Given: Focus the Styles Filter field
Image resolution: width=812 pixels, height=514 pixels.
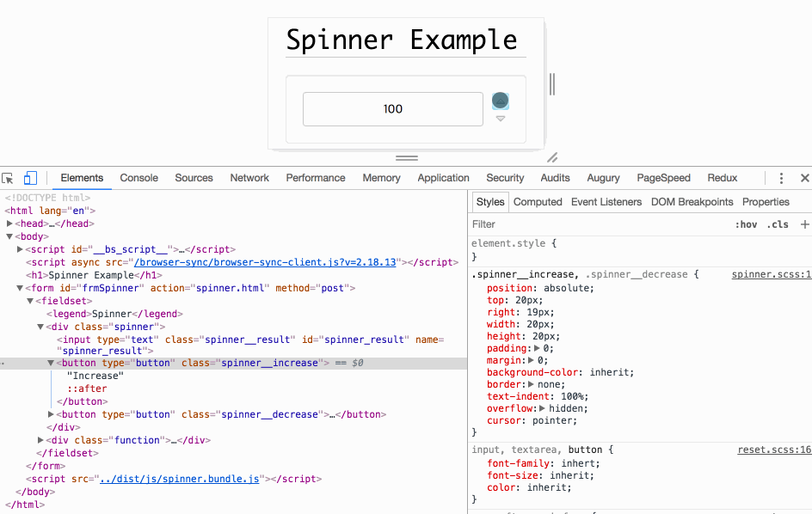Looking at the screenshot, I should coord(600,224).
